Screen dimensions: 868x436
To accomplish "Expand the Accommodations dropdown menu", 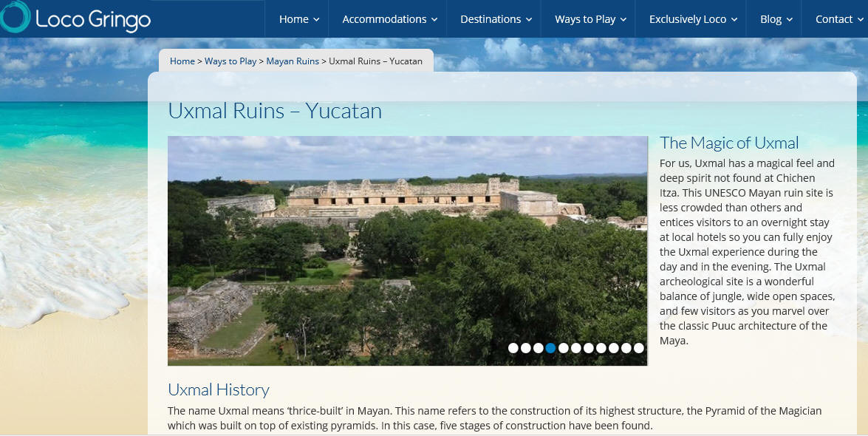I will [390, 18].
